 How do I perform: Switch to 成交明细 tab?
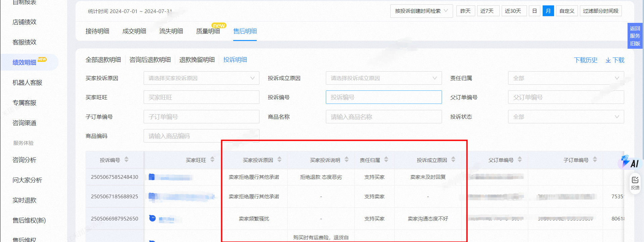click(x=134, y=31)
